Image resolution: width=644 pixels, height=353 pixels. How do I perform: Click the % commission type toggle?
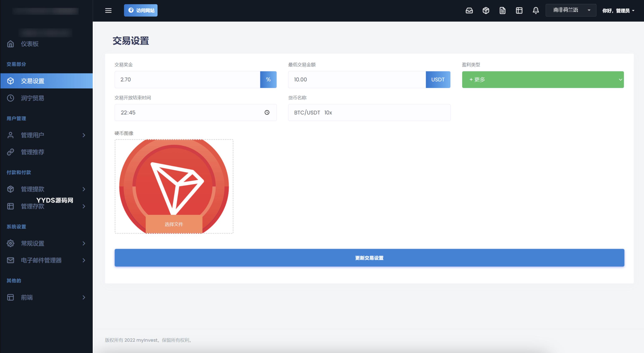click(x=268, y=79)
